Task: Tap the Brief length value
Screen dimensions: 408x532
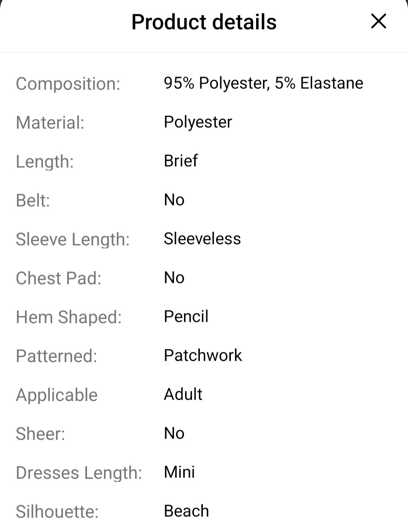Action: pos(181,161)
